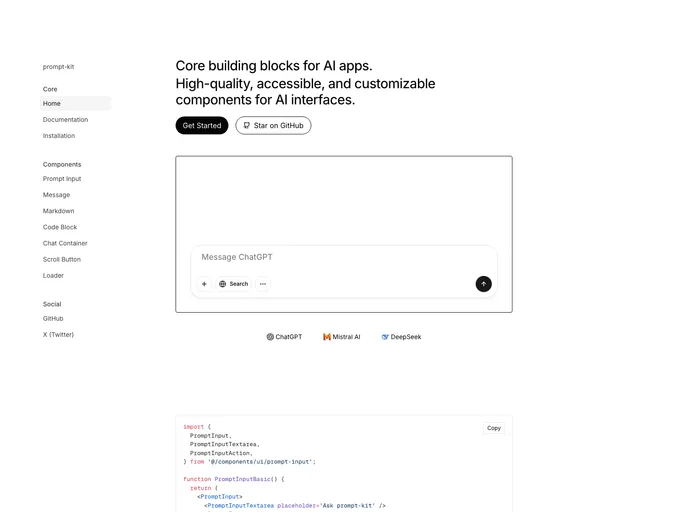Go to the Installation page
Image resolution: width=688 pixels, height=512 pixels.
[59, 136]
